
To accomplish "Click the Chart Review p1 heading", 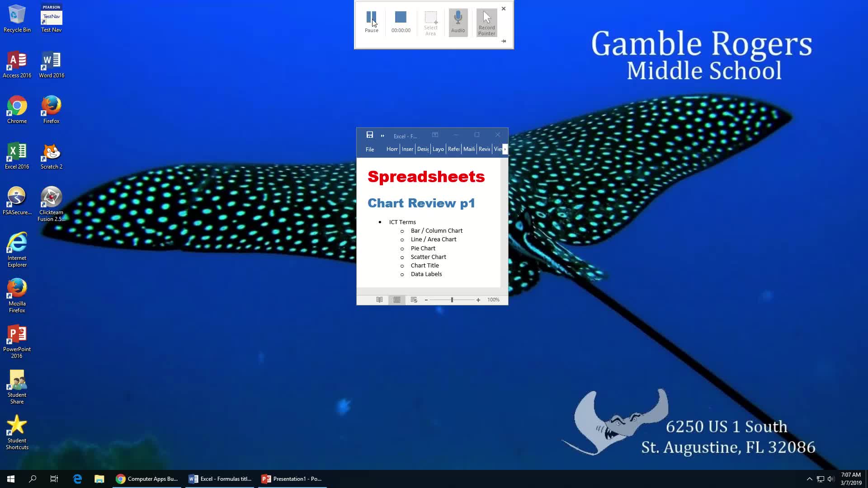I will (x=421, y=203).
